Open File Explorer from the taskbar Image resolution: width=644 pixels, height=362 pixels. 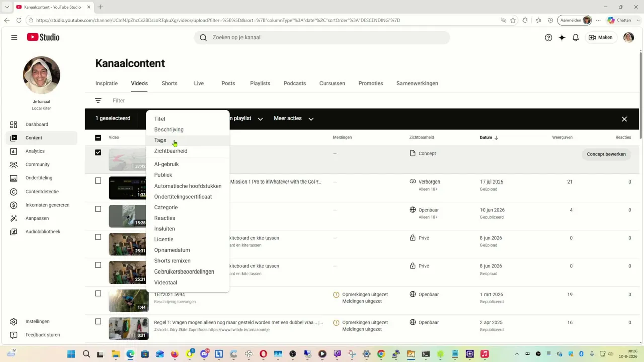pyautogui.click(x=116, y=354)
